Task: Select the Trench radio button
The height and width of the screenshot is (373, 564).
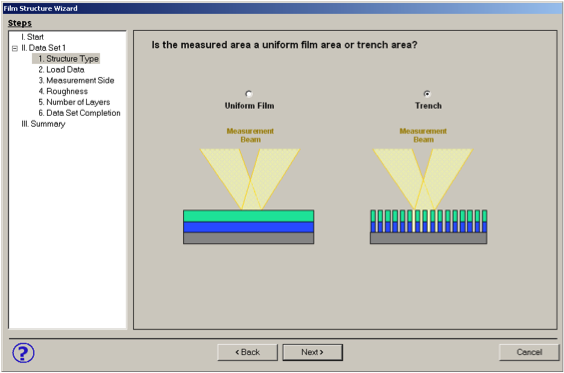Action: [427, 94]
